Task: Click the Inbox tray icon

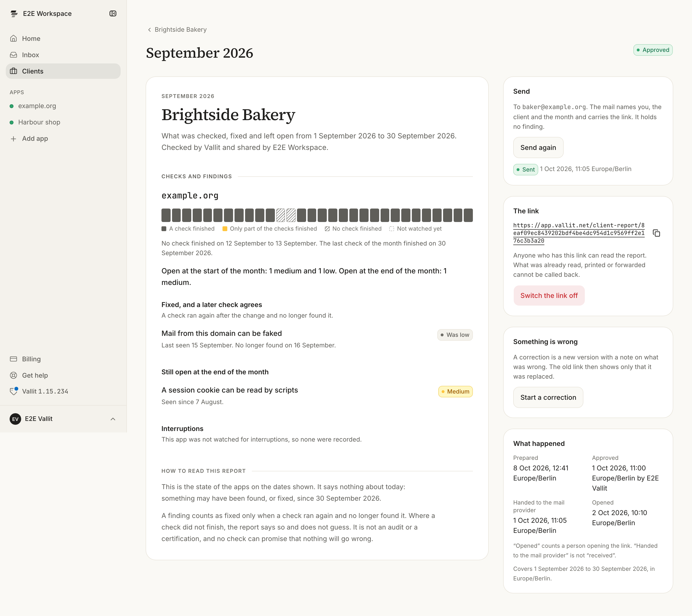Action: [x=13, y=55]
